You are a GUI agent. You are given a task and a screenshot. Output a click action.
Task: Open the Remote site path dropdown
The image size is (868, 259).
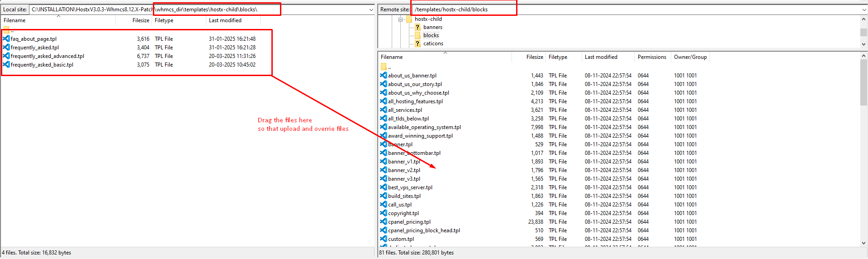tap(864, 10)
